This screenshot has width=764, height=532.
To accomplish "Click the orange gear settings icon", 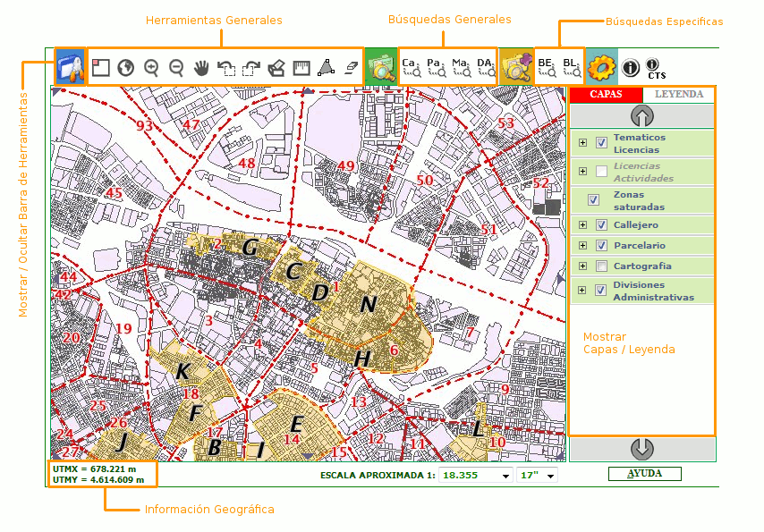I will coord(602,67).
